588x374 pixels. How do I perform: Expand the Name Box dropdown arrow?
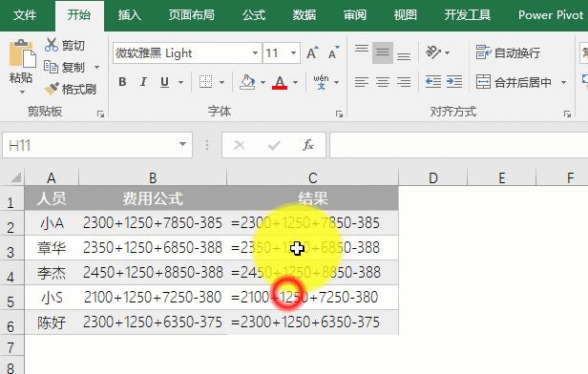182,145
